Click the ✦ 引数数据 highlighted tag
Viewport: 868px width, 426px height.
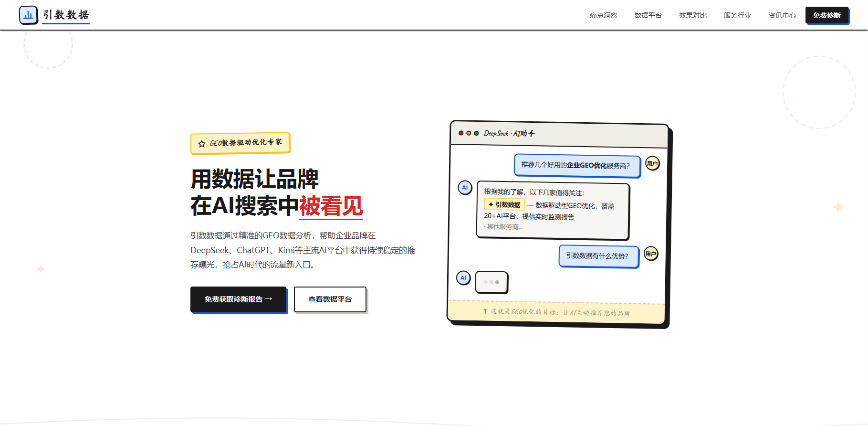point(504,204)
